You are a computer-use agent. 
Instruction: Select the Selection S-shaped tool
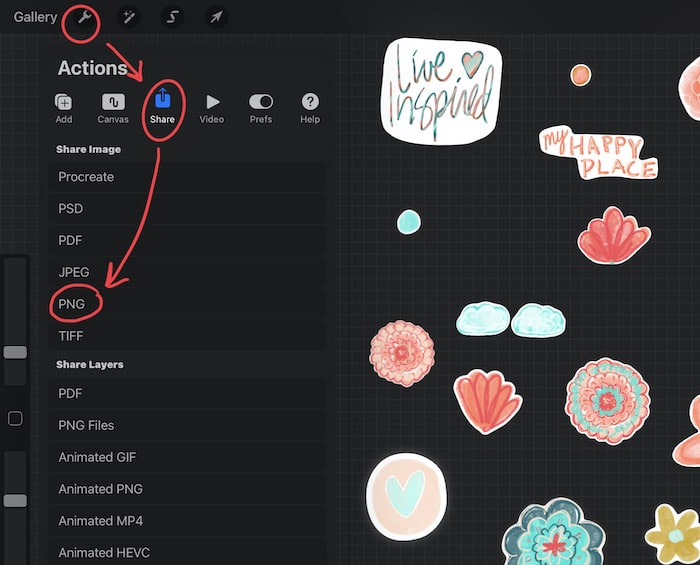click(172, 17)
